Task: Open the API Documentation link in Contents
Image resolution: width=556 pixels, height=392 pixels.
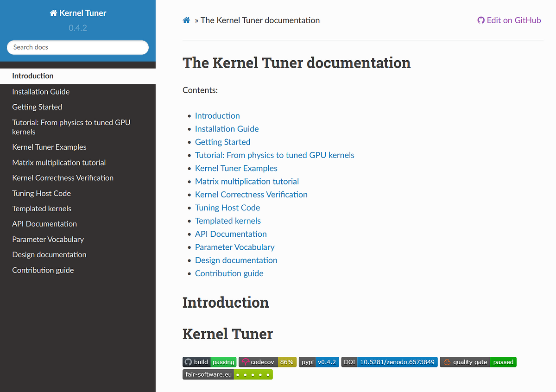Action: [231, 234]
